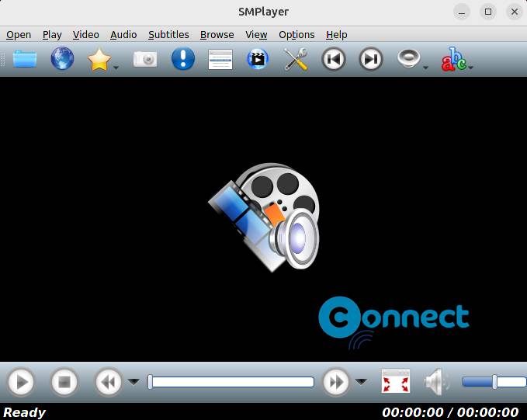Click the Open File folder icon
This screenshot has width=527, height=420.
click(25, 59)
